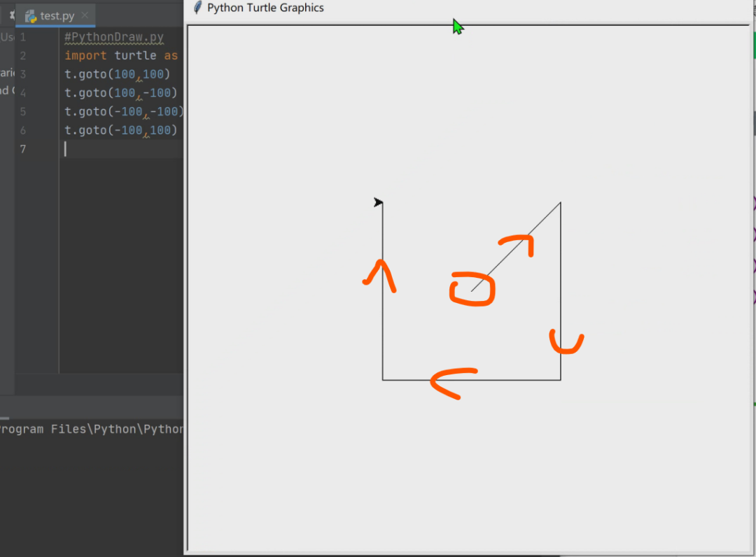This screenshot has width=756, height=557.
Task: Close the test.py editor tab
Action: (x=85, y=15)
